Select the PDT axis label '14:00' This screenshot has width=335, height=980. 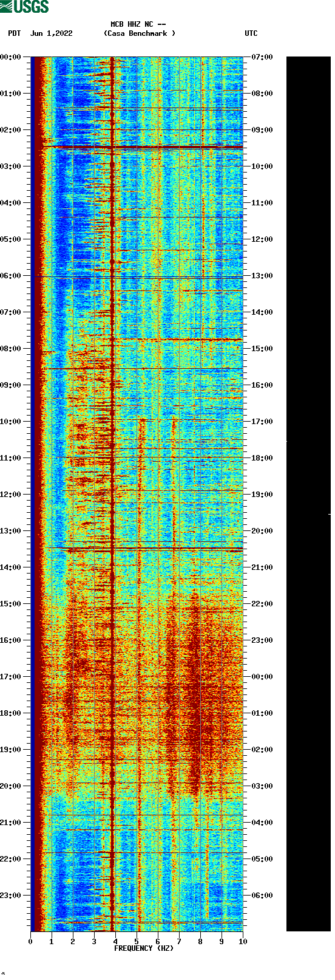[x=10, y=567]
